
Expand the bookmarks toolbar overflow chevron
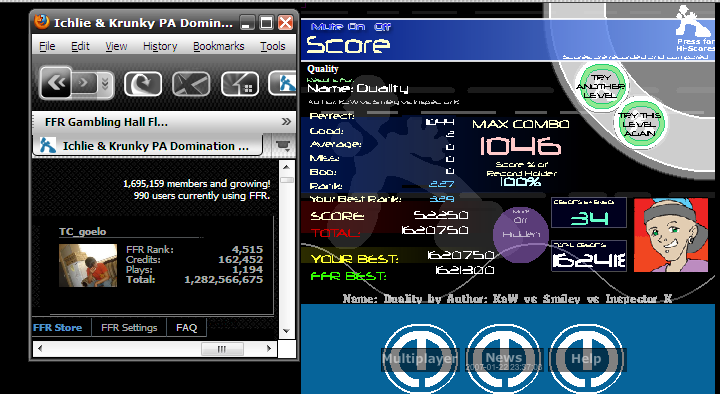[x=286, y=122]
